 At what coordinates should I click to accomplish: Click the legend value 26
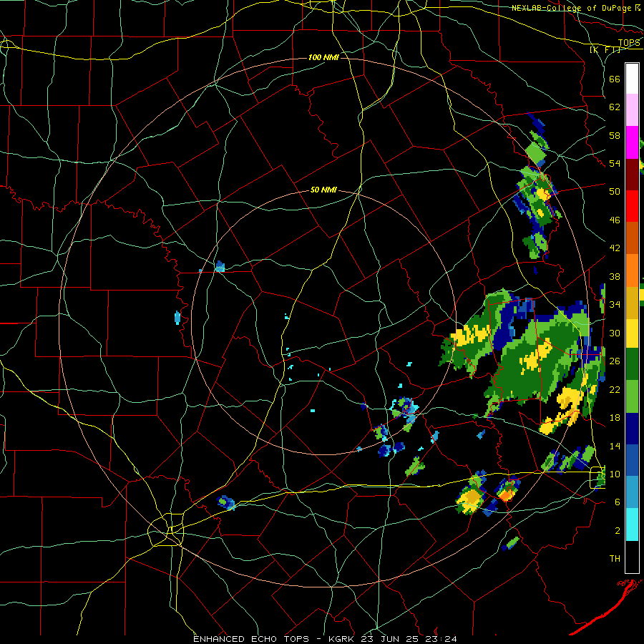tap(615, 361)
